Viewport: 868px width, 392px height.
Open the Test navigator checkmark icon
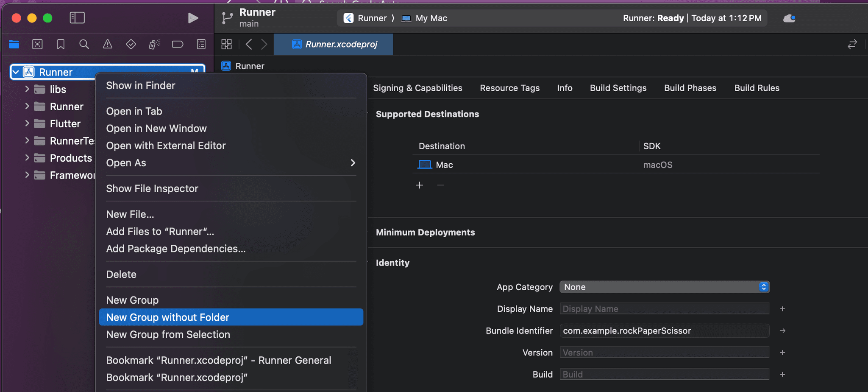coord(131,44)
